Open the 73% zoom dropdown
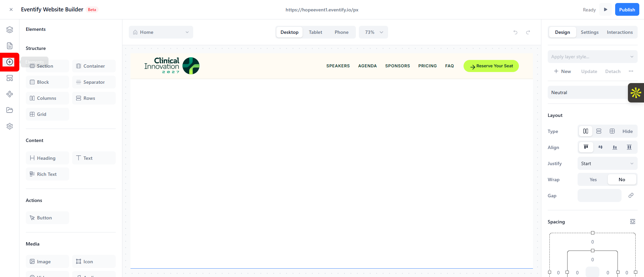 tap(373, 32)
